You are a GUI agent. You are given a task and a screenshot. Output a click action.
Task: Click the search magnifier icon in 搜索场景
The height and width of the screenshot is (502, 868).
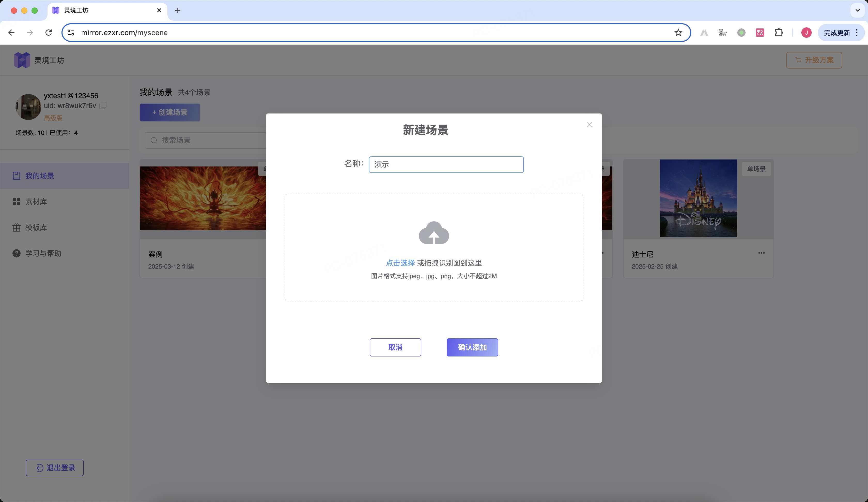tap(154, 140)
